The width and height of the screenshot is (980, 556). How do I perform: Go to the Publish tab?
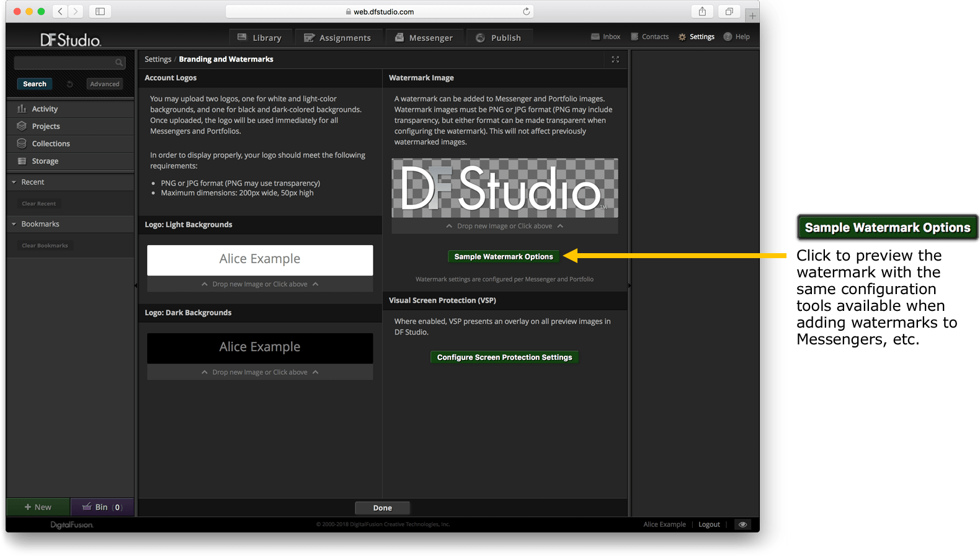(499, 37)
